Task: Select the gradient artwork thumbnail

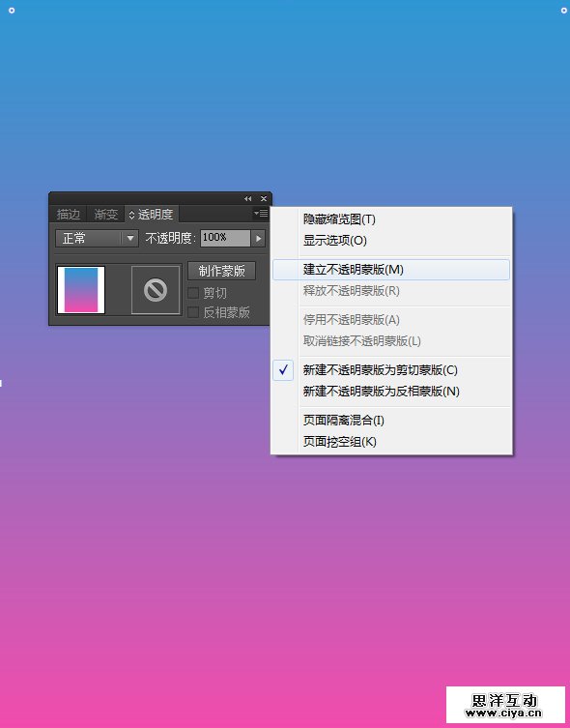Action: click(81, 290)
